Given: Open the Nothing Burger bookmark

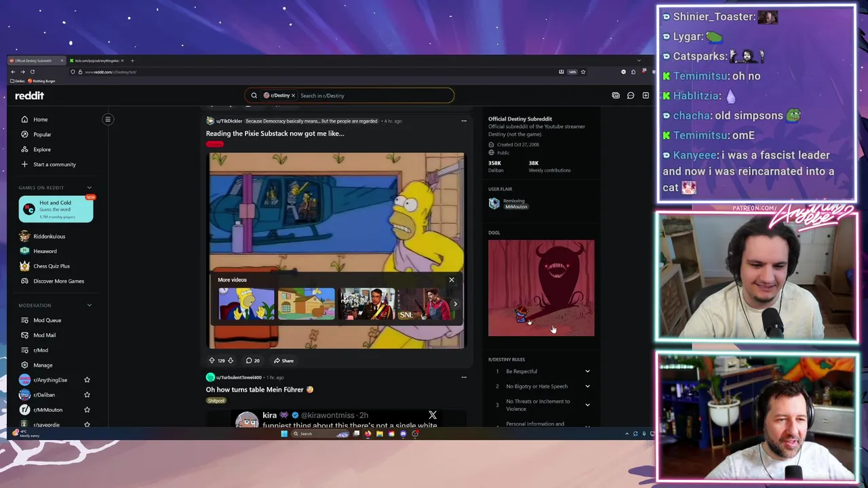Looking at the screenshot, I should [42, 81].
